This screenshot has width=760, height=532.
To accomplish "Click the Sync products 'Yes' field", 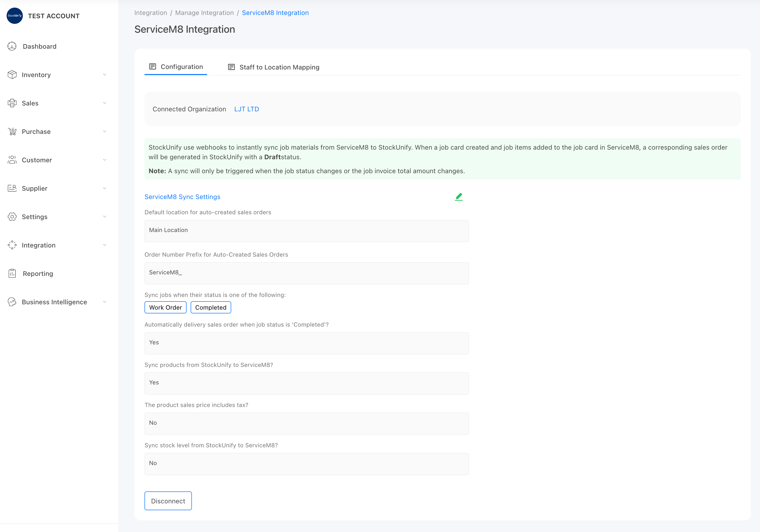I will pyautogui.click(x=306, y=383).
